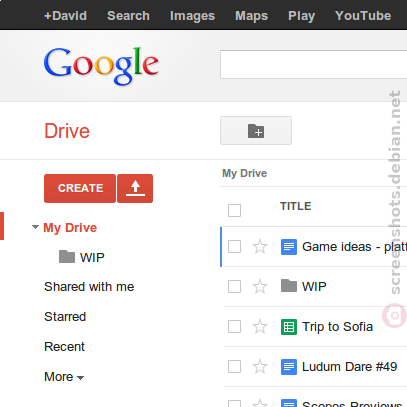Open Play in top bar

(x=301, y=16)
